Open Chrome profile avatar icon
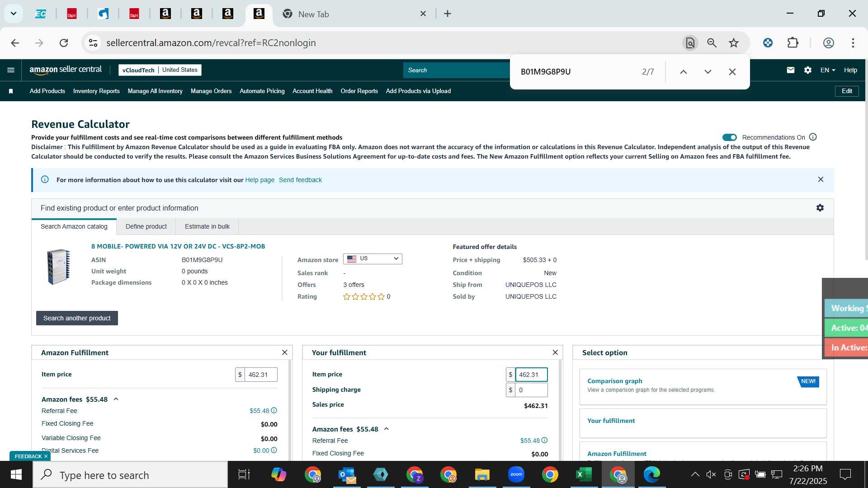 828,43
